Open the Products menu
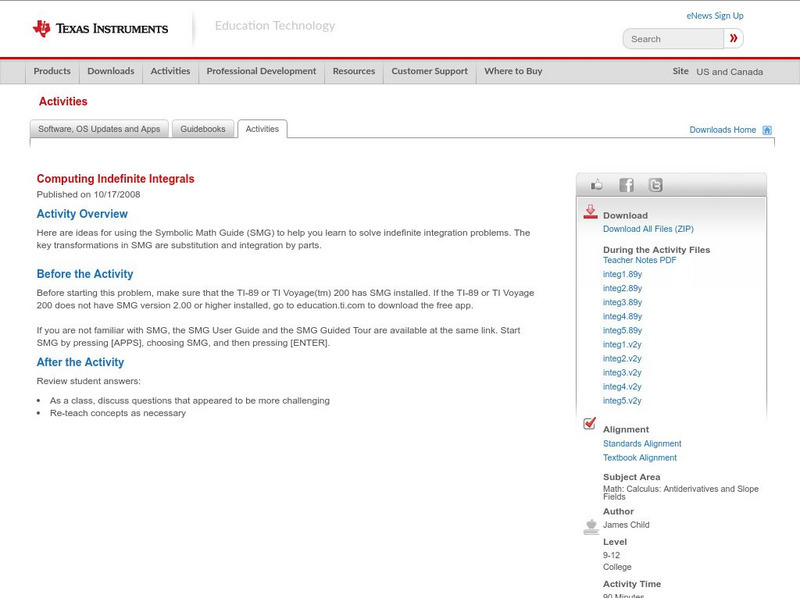 (52, 72)
